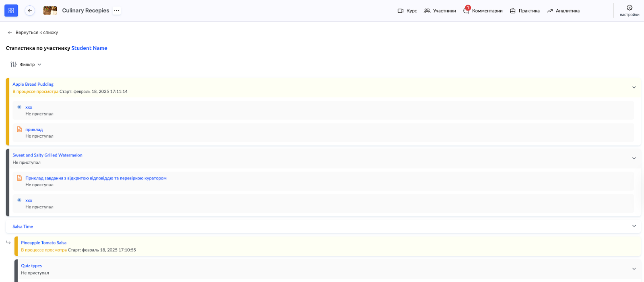Collapse the Sweet and Salty Grilled Watermelon section

[x=634, y=158]
